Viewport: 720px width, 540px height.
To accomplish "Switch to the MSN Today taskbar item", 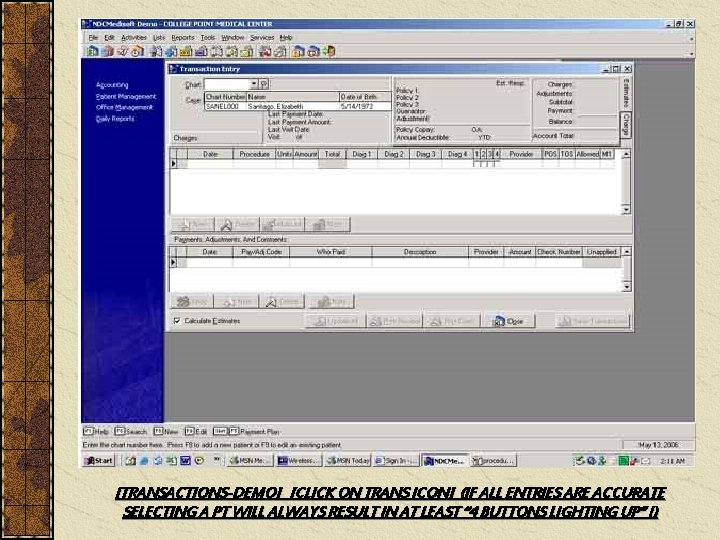I will tap(348, 461).
